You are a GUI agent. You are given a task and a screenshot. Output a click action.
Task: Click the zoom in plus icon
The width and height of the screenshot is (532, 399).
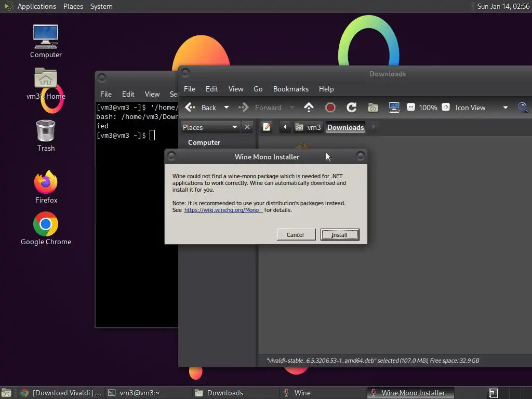coord(446,107)
